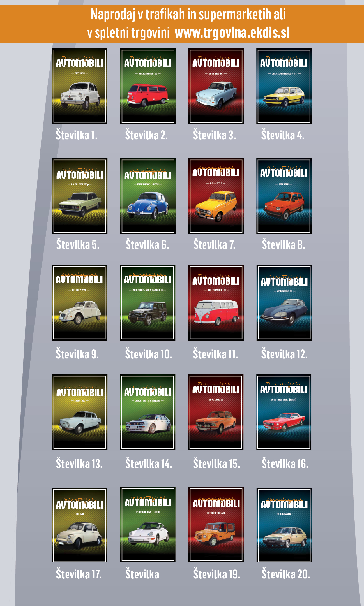
Task: Open the orange BMW 2002 Ti cover
Action: pyautogui.click(x=216, y=412)
